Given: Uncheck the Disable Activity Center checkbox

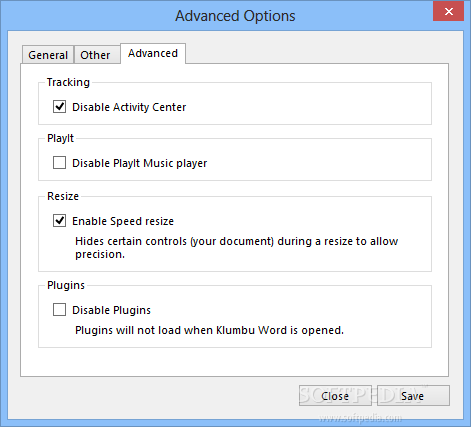Looking at the screenshot, I should [59, 107].
